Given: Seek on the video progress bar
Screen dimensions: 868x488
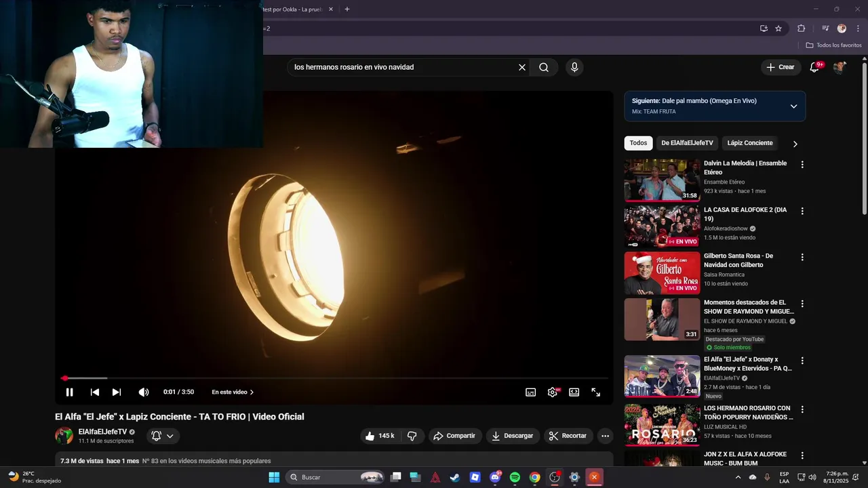Looking at the screenshot, I should 334,378.
